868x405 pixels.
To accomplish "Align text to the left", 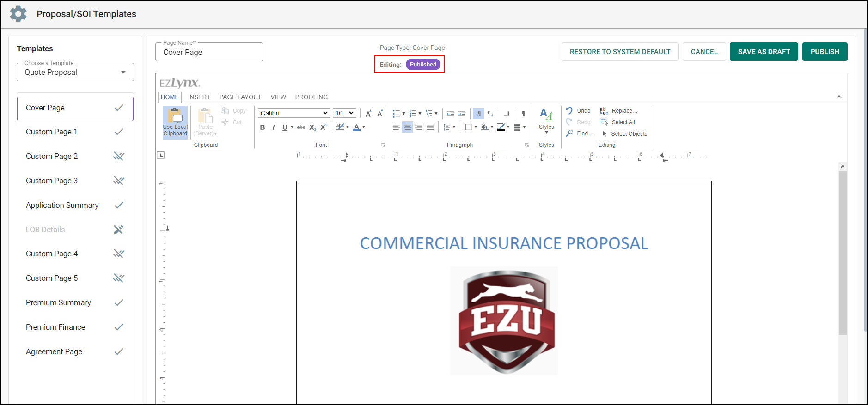I will (396, 127).
